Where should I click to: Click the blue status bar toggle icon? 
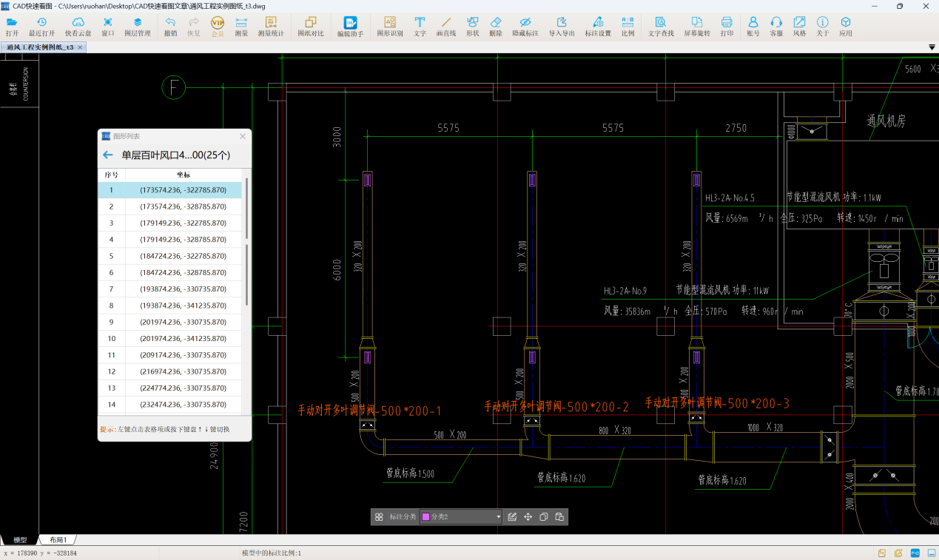(x=915, y=553)
